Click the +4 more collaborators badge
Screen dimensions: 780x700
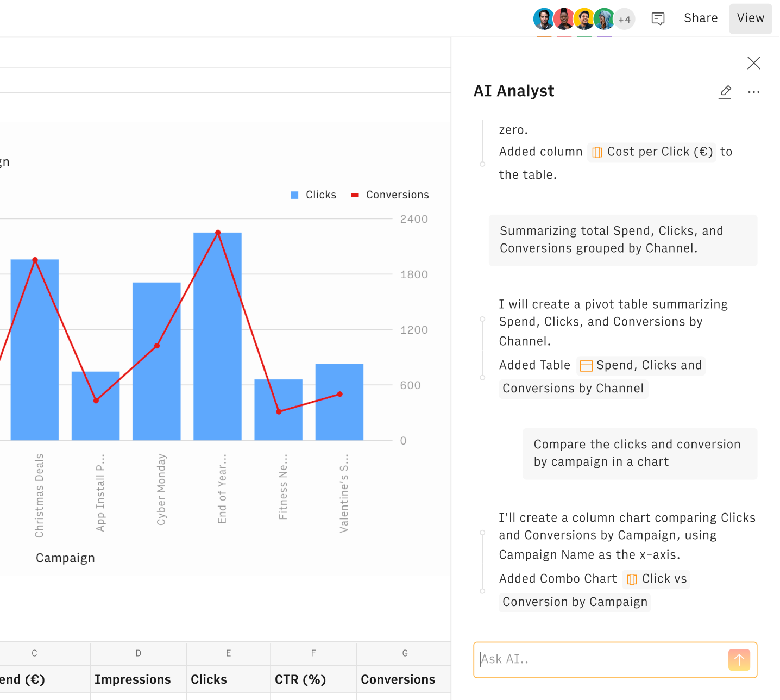coord(624,20)
